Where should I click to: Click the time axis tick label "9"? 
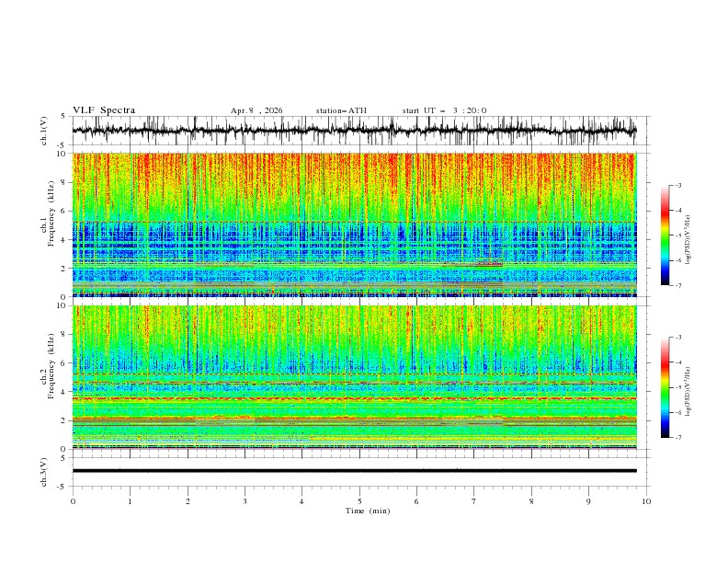pyautogui.click(x=588, y=501)
